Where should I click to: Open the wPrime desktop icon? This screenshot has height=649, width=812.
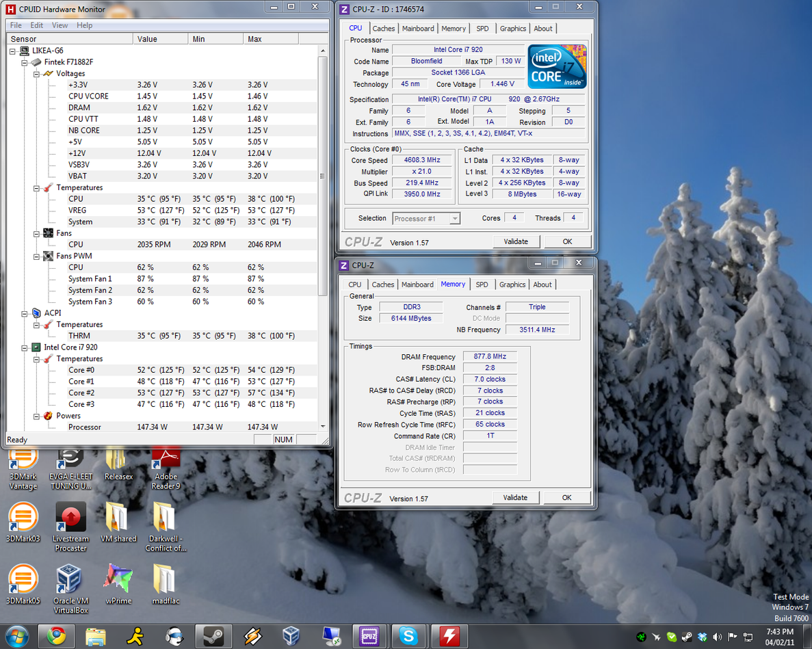point(118,585)
